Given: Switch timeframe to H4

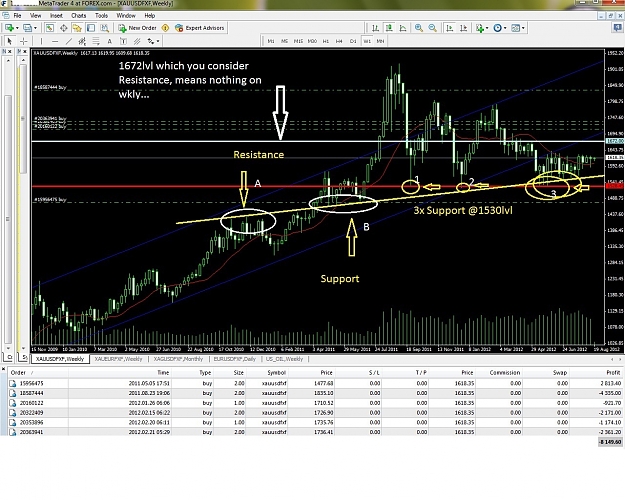Looking at the screenshot, I should pyautogui.click(x=339, y=41).
